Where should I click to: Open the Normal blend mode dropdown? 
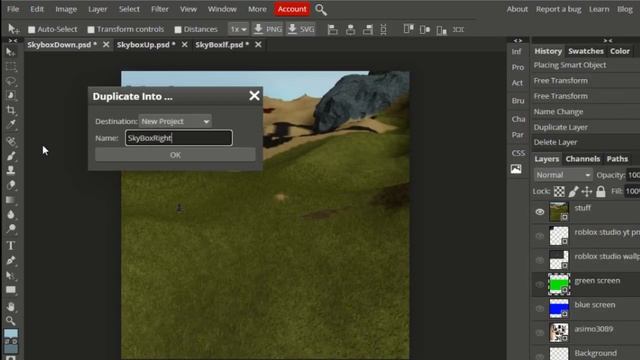[563, 175]
